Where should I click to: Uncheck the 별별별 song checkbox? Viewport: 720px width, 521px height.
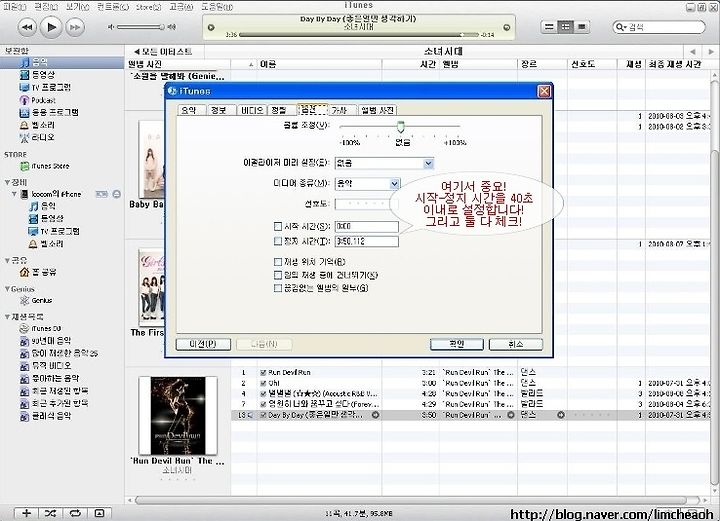pos(263,393)
